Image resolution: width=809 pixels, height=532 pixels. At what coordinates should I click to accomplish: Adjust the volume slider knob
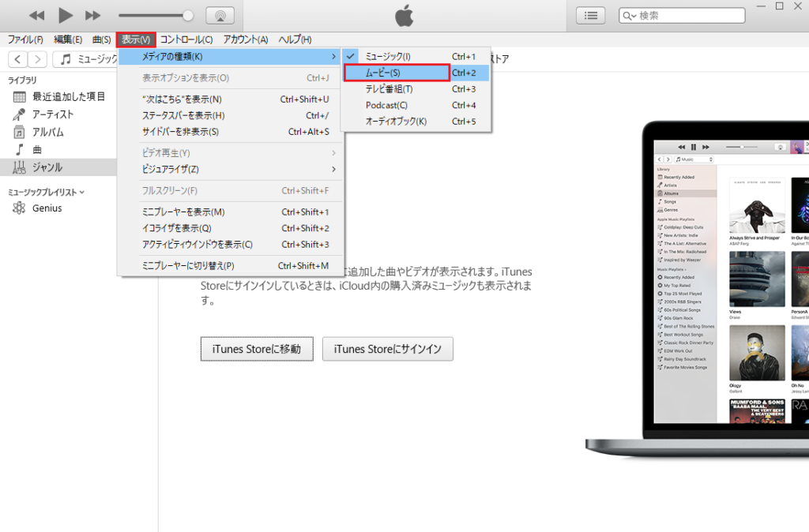[x=188, y=16]
